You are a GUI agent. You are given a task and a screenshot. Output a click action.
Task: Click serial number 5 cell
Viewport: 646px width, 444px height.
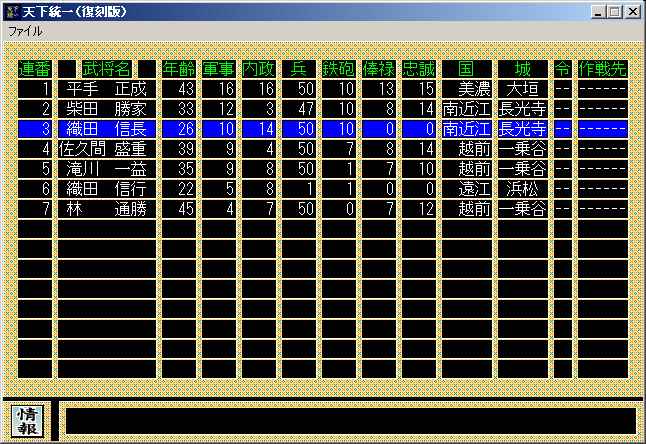coord(35,169)
